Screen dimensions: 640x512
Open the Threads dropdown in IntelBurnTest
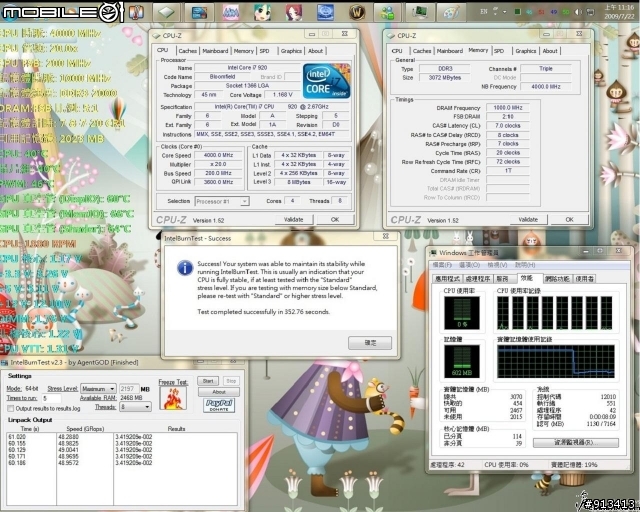135,407
